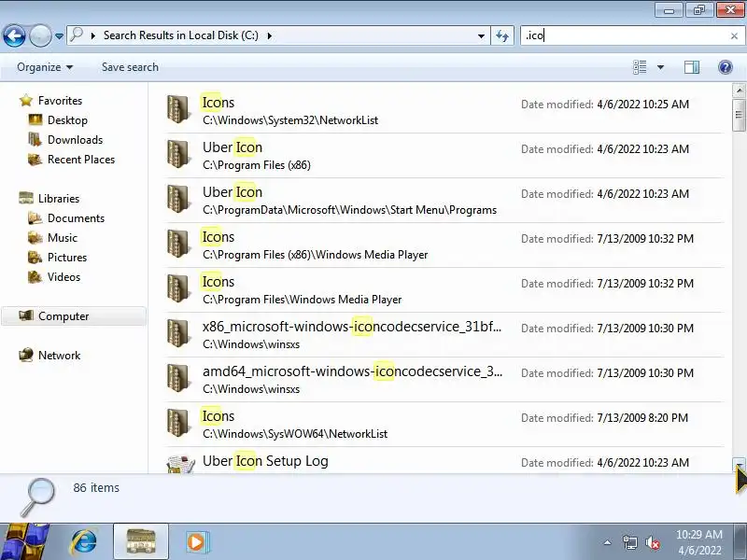The image size is (747, 560).
Task: Click the Refresh button next to address bar
Action: (502, 35)
